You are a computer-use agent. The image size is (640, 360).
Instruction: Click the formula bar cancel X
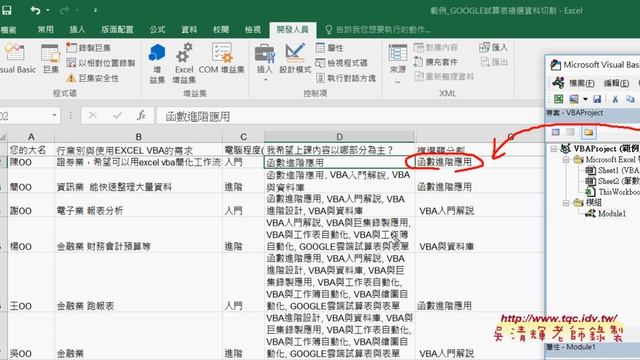click(93, 116)
